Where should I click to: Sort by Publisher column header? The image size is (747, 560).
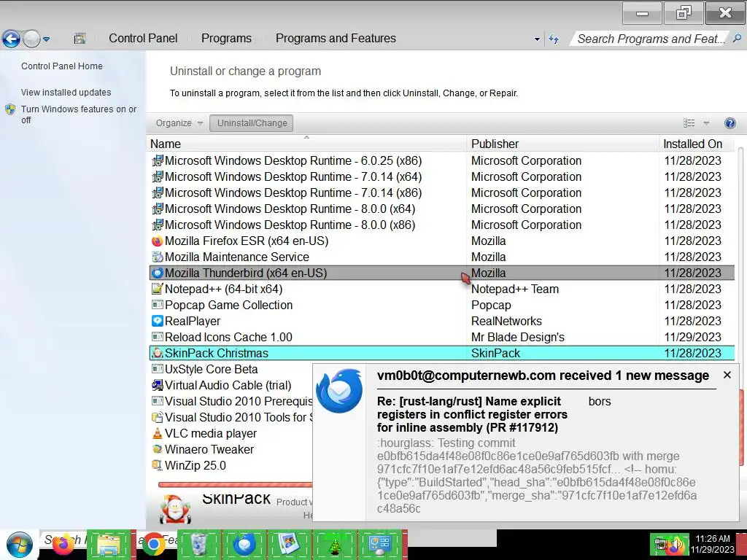[563, 144]
